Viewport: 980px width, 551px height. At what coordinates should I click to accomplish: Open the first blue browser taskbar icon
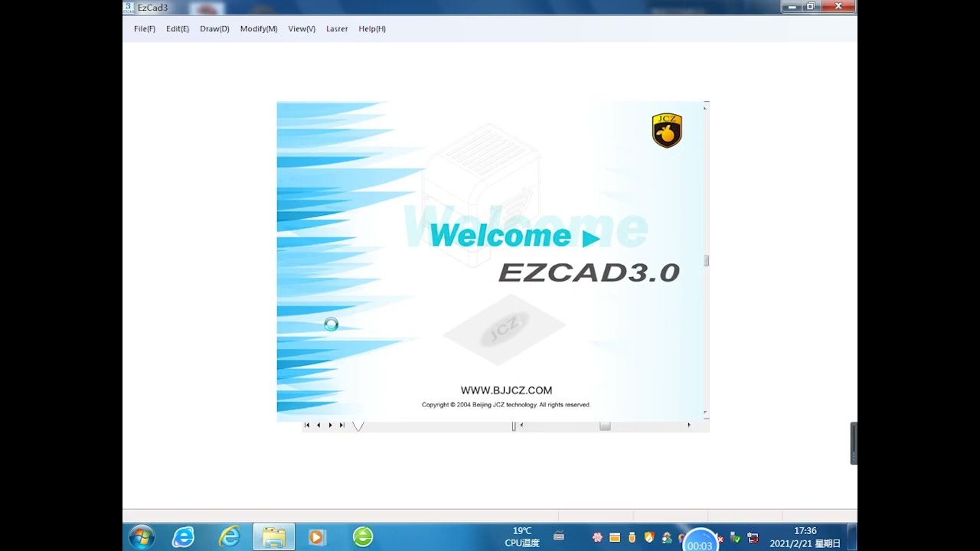click(183, 537)
